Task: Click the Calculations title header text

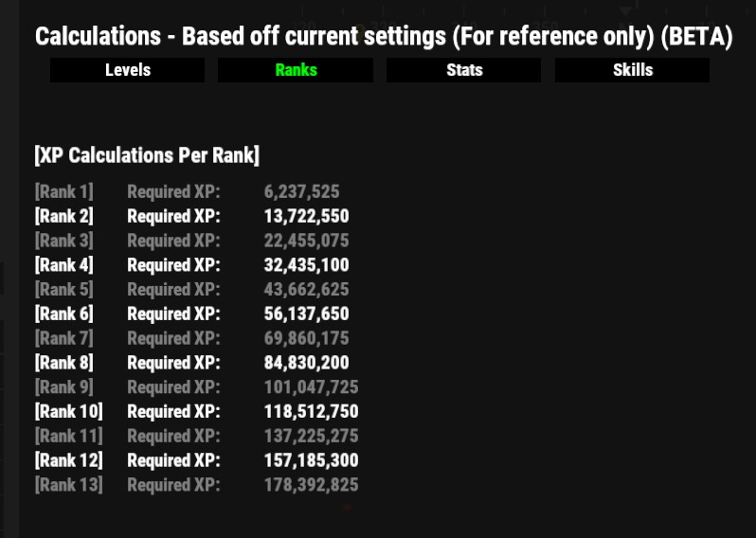Action: pyautogui.click(x=384, y=37)
